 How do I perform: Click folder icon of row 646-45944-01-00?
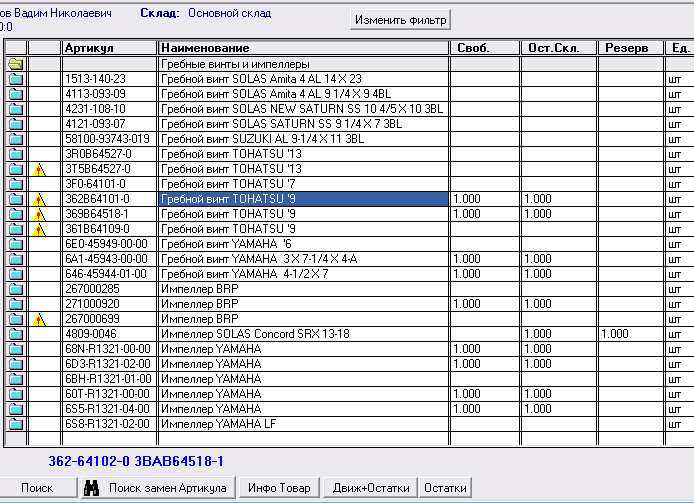[15, 274]
